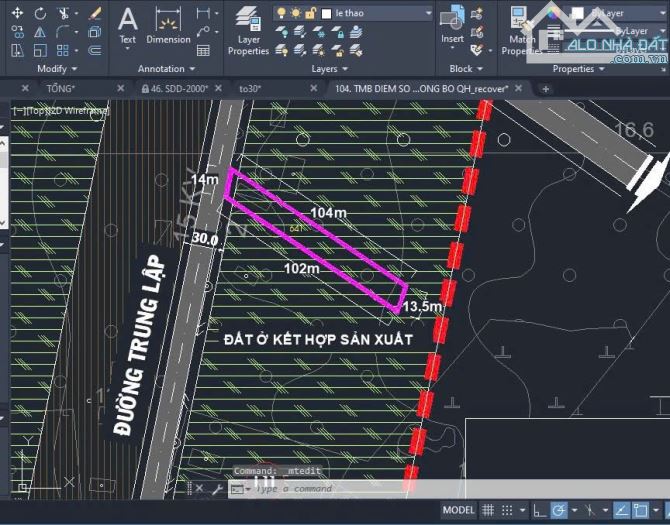Screen dimensions: 670x525
Task: Switch to the 46. SDD-2000 drawing tab
Action: (180, 89)
